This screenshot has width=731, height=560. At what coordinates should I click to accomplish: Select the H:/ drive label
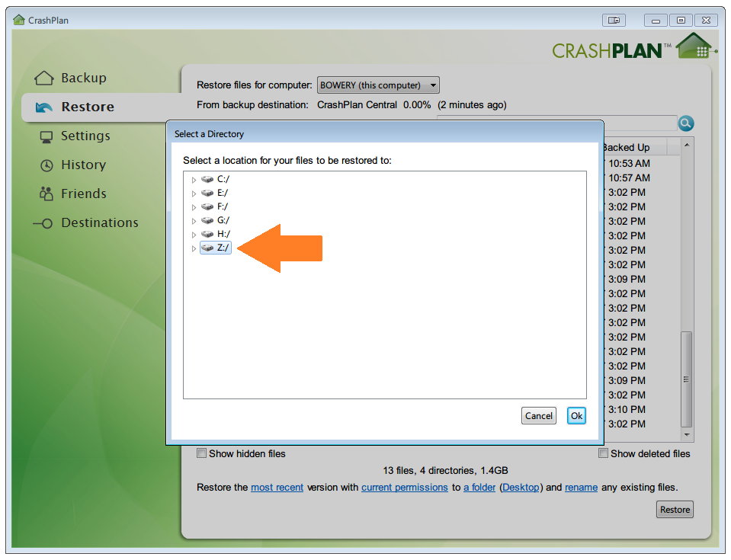tap(223, 234)
